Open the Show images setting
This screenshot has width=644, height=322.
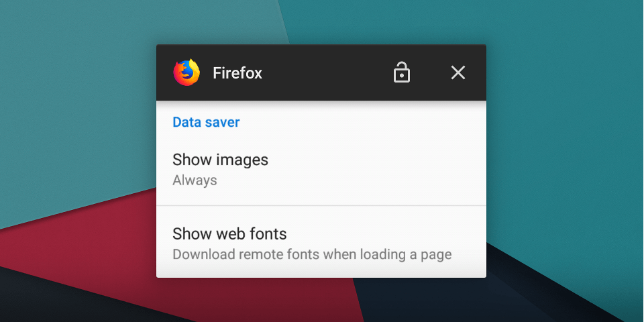click(321, 168)
